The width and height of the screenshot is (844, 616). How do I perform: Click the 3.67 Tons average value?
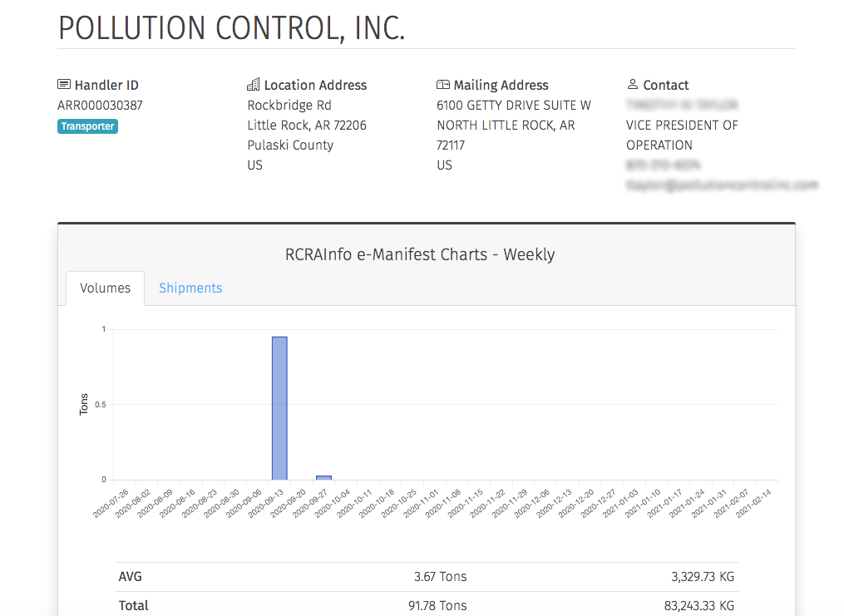(x=440, y=577)
